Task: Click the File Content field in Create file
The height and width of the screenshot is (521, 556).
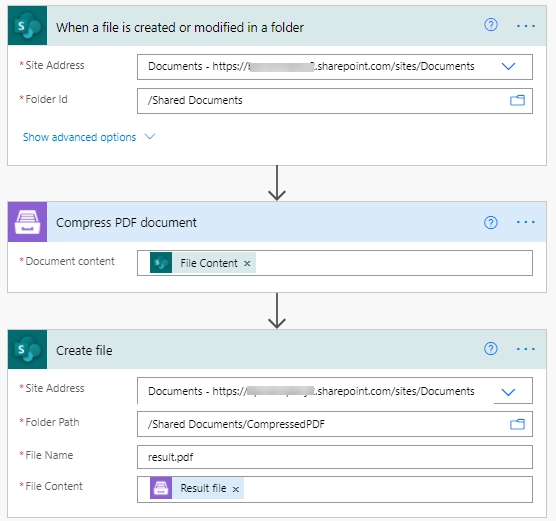Action: (335, 489)
